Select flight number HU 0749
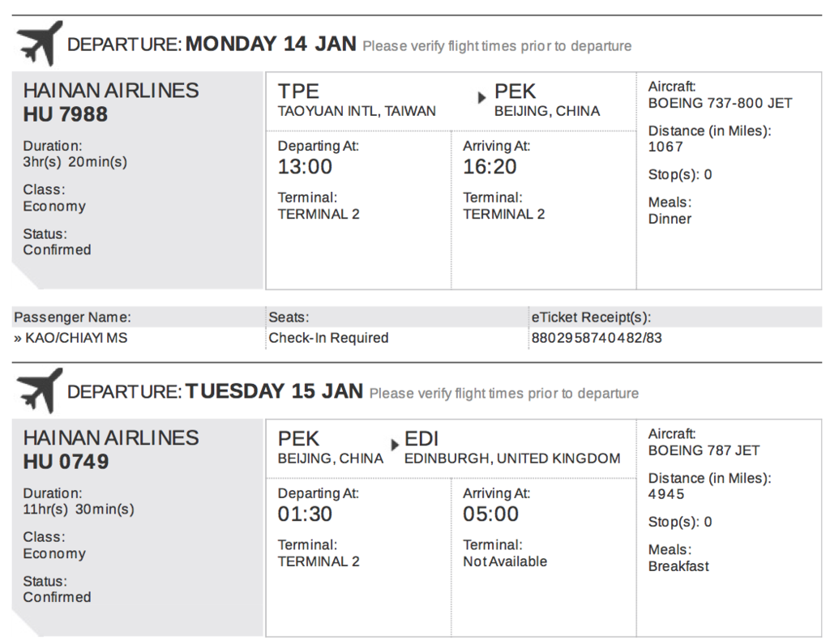The image size is (830, 644). pos(66,462)
